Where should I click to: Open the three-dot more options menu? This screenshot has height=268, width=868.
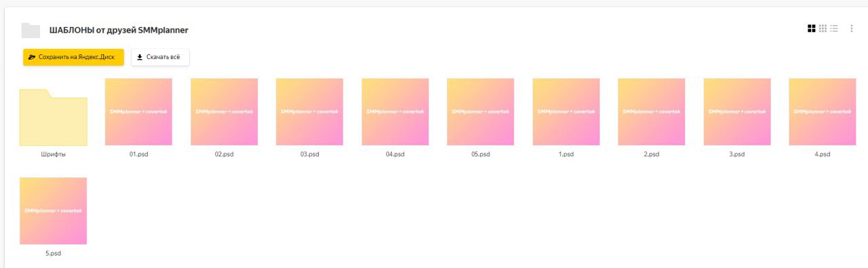[852, 28]
